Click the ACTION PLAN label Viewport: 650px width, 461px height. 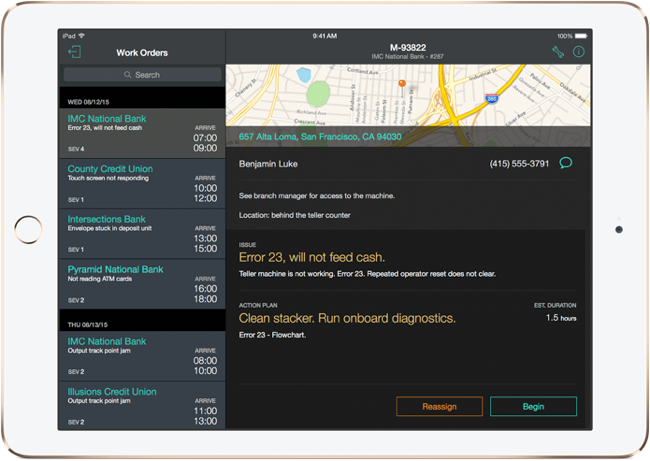258,306
